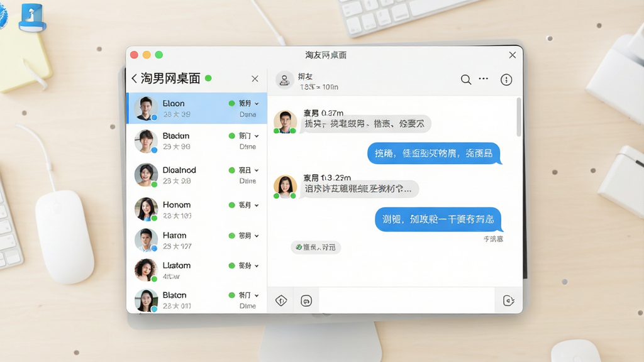Click sender avatar beside the 0.37m message

coord(285,121)
